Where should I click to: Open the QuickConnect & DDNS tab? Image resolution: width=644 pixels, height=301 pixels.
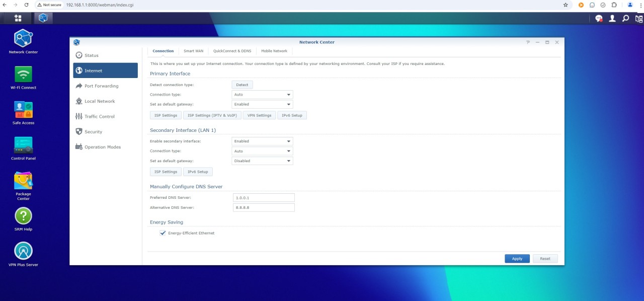pyautogui.click(x=232, y=51)
